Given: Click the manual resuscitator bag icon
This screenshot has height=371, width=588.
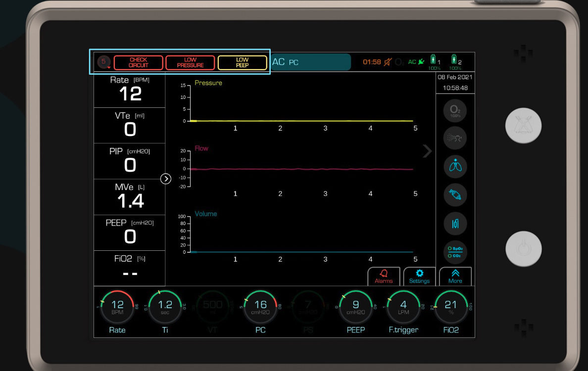Looking at the screenshot, I should click(455, 195).
